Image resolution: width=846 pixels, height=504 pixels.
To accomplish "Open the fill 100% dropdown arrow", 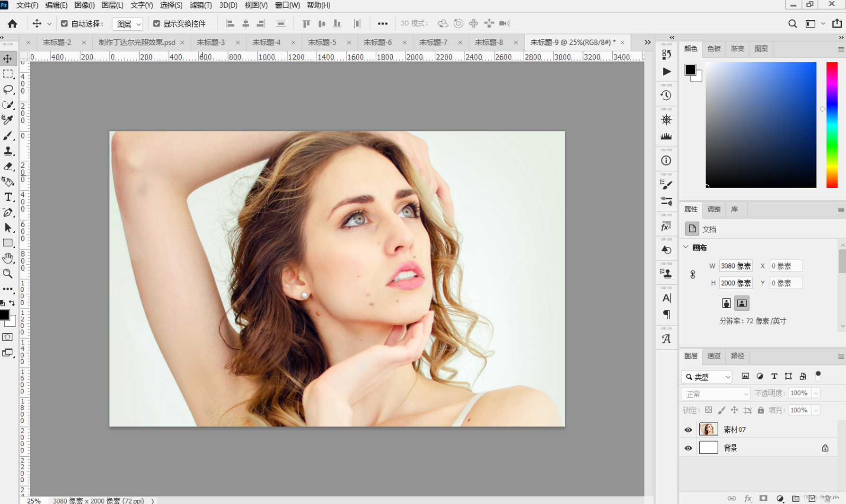I will 816,410.
